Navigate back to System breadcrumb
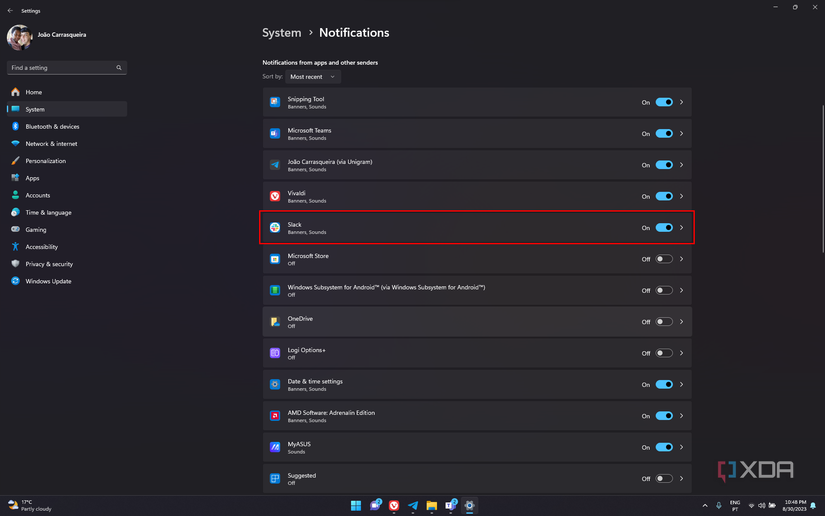Screen dimensions: 825x516 [281, 33]
